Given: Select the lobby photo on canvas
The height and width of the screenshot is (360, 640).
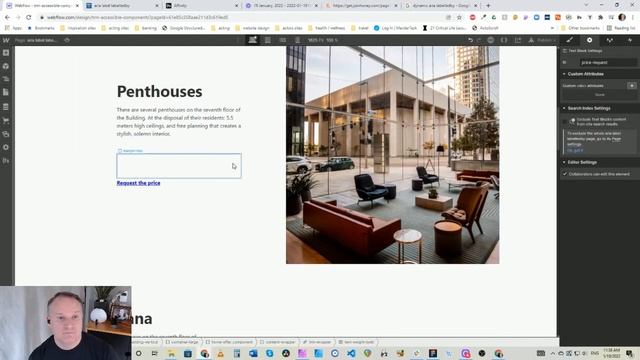Looking at the screenshot, I should coord(392,155).
